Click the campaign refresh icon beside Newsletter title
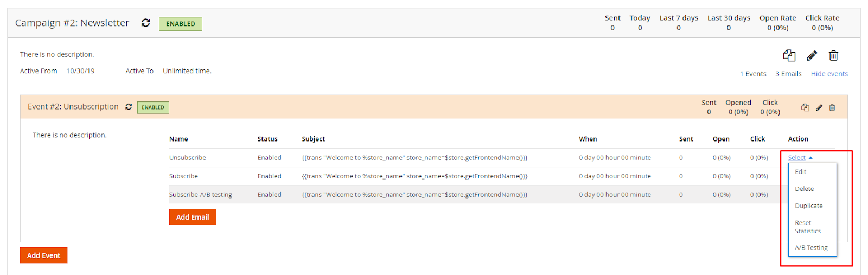 pyautogui.click(x=145, y=23)
